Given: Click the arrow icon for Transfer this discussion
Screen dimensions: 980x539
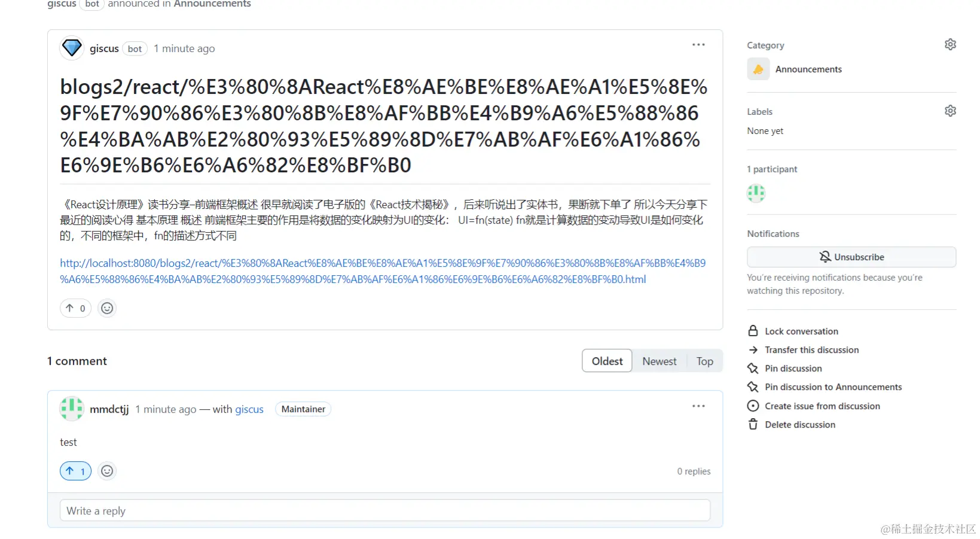Looking at the screenshot, I should pyautogui.click(x=753, y=350).
